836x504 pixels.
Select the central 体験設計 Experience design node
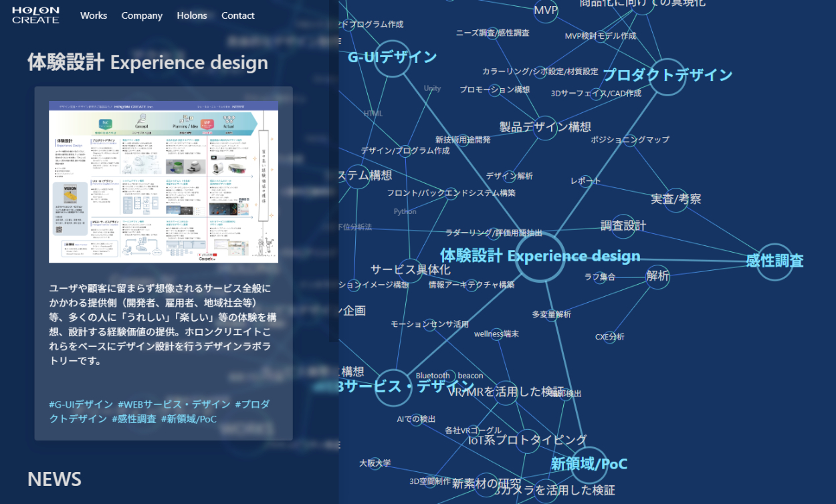point(540,257)
